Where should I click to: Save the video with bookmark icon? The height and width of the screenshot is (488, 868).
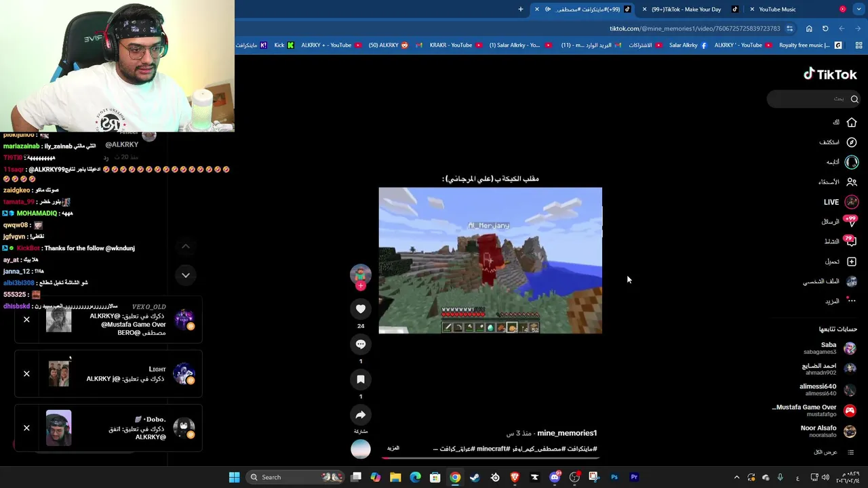click(361, 380)
